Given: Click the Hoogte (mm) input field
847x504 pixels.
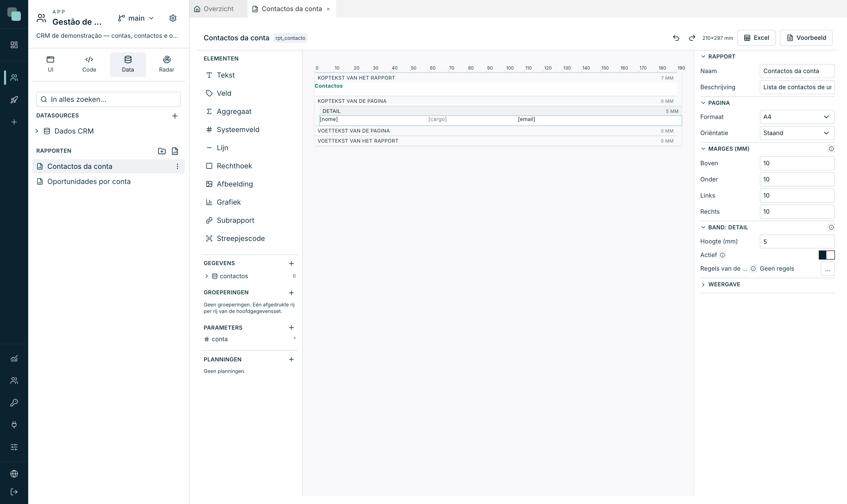Looking at the screenshot, I should click(x=797, y=241).
